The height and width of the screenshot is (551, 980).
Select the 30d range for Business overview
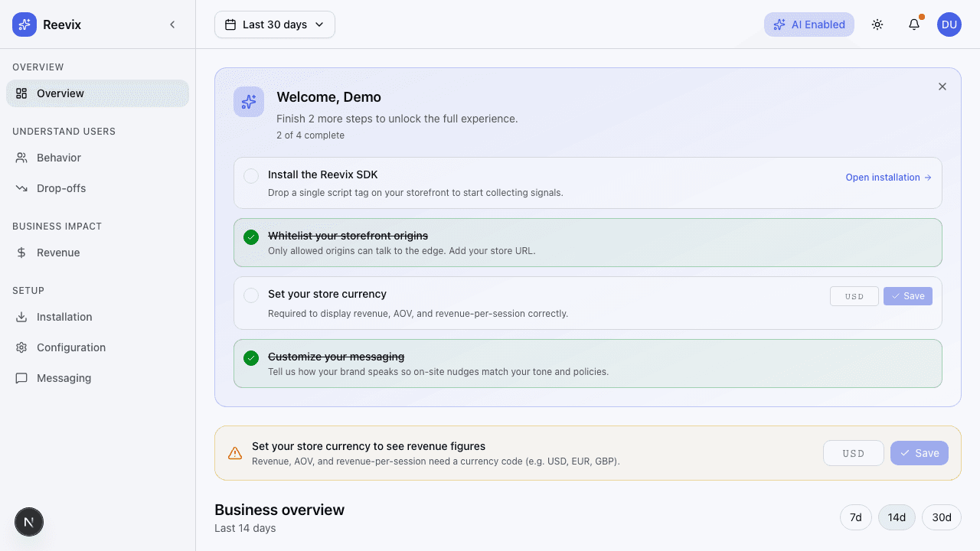[x=941, y=517]
